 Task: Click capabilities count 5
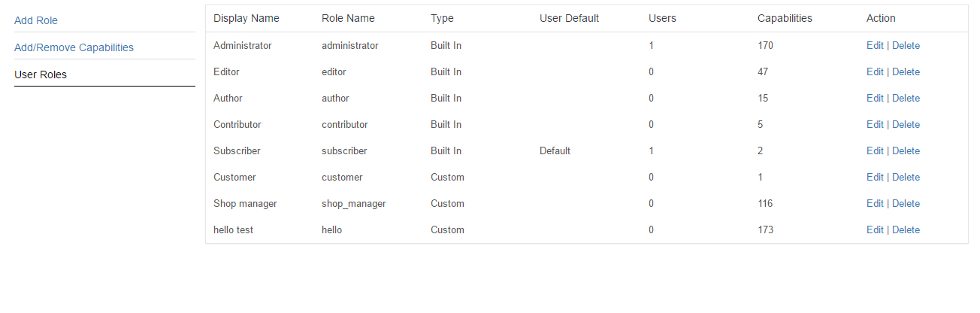pyautogui.click(x=761, y=124)
